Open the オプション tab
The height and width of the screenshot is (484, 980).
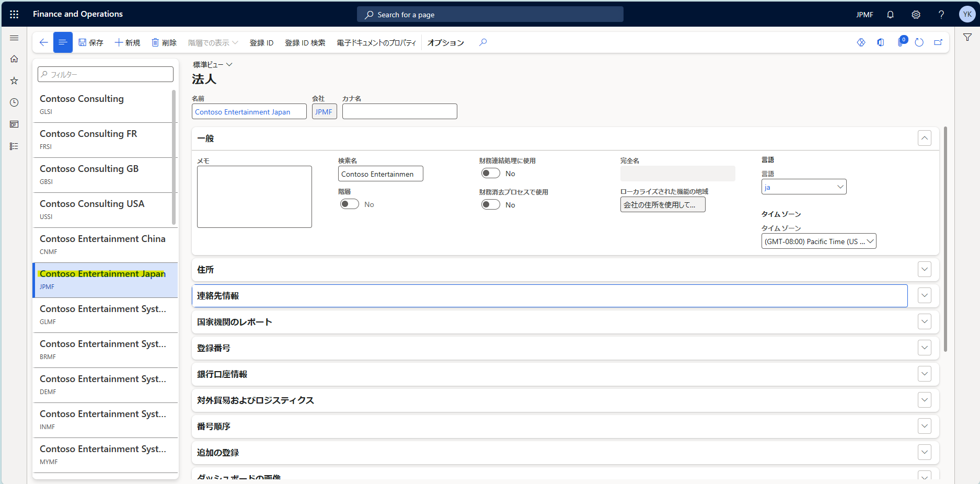[445, 43]
